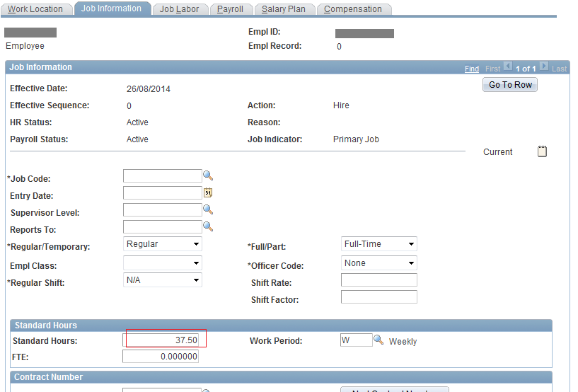Viewport: 578px width, 392px height.
Task: Focus the Entry Date input field
Action: click(163, 193)
